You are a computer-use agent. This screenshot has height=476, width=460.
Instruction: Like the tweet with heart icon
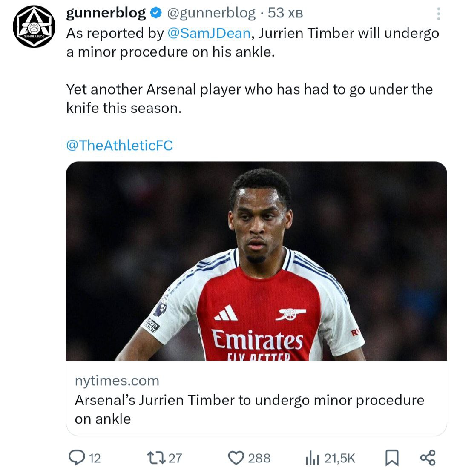click(236, 458)
